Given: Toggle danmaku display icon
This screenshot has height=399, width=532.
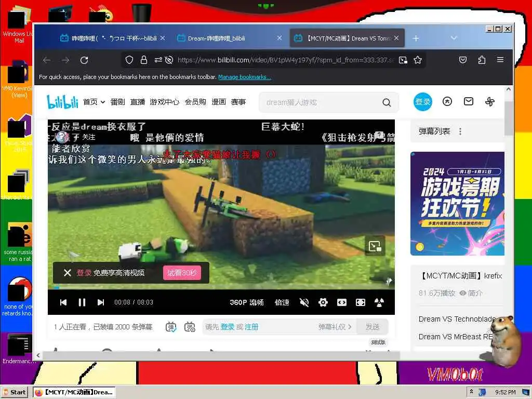Looking at the screenshot, I should pyautogui.click(x=171, y=327).
